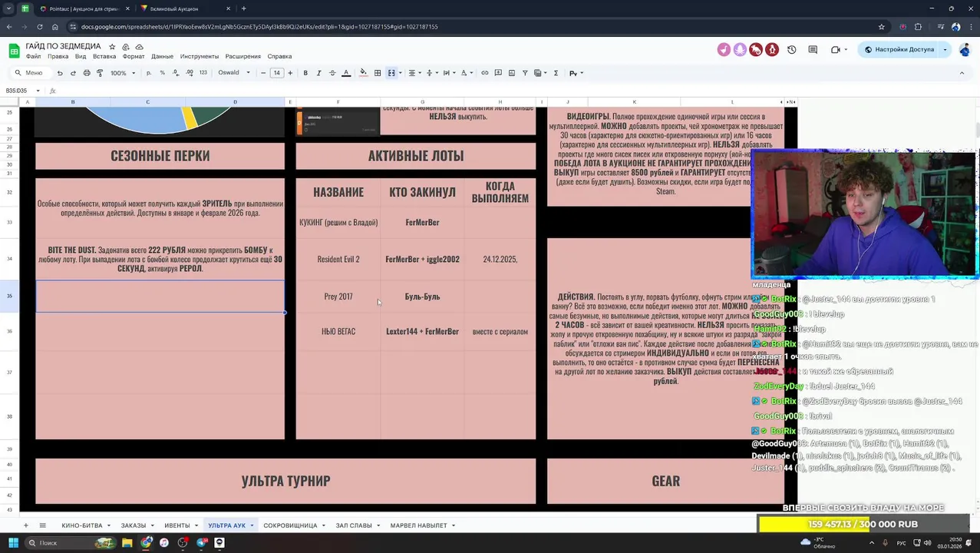Open the text color picker
The image size is (980, 553).
(x=346, y=73)
